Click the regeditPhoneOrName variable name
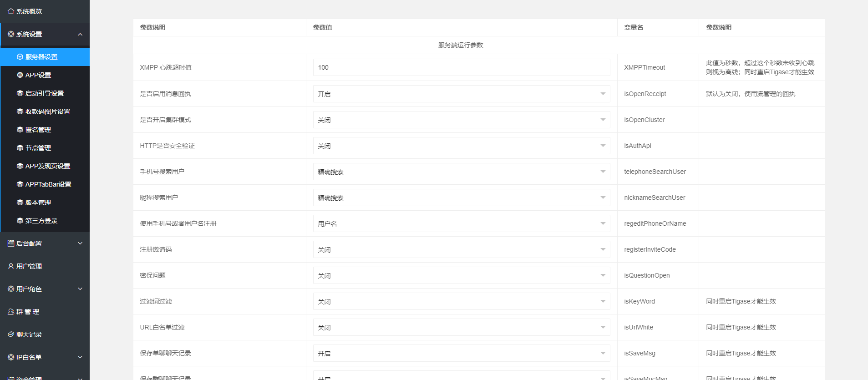 pyautogui.click(x=655, y=223)
